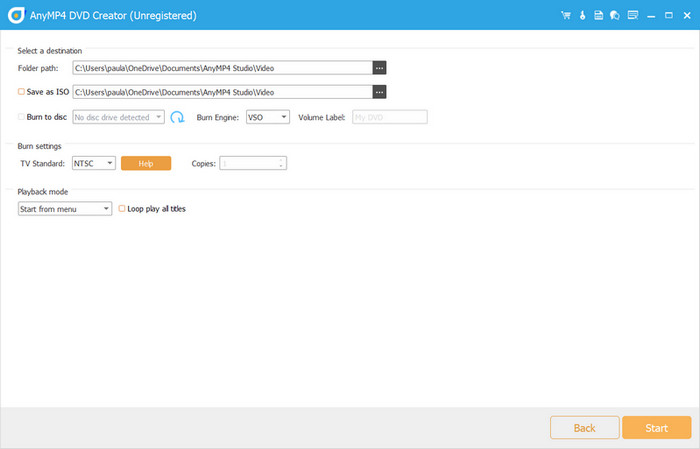Open the menu icon in title bar

coord(633,16)
